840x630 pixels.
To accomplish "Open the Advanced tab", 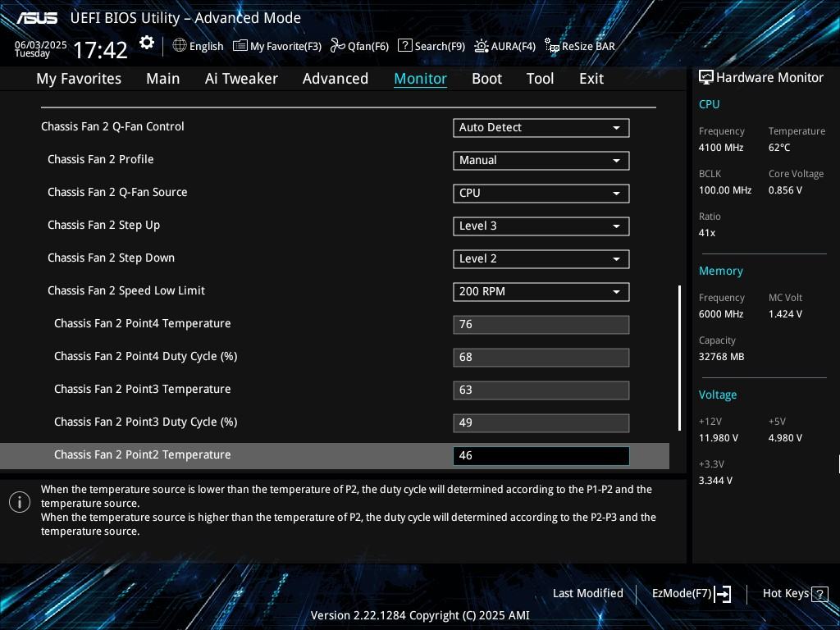I will 336,79.
